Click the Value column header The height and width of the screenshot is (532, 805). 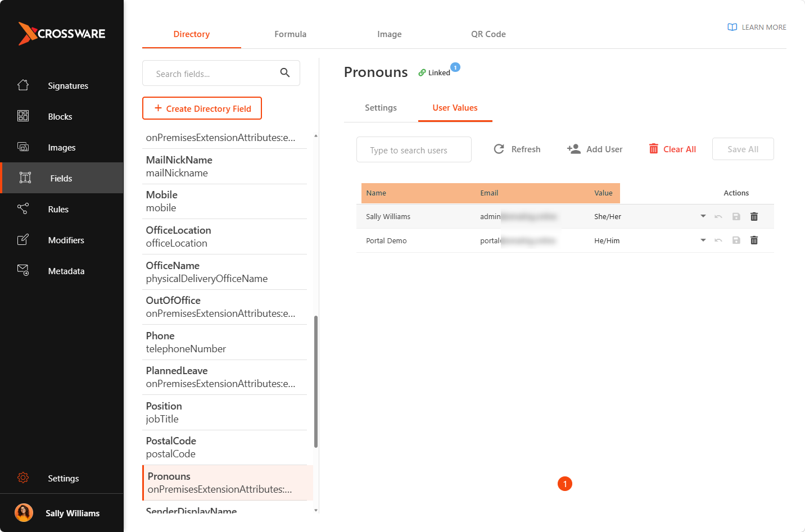click(603, 193)
